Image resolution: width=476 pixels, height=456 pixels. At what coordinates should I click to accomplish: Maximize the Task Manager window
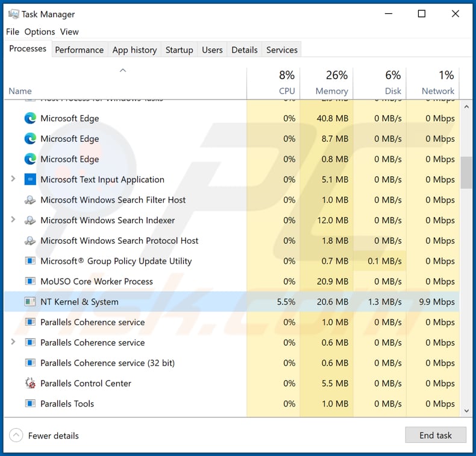[x=421, y=14]
